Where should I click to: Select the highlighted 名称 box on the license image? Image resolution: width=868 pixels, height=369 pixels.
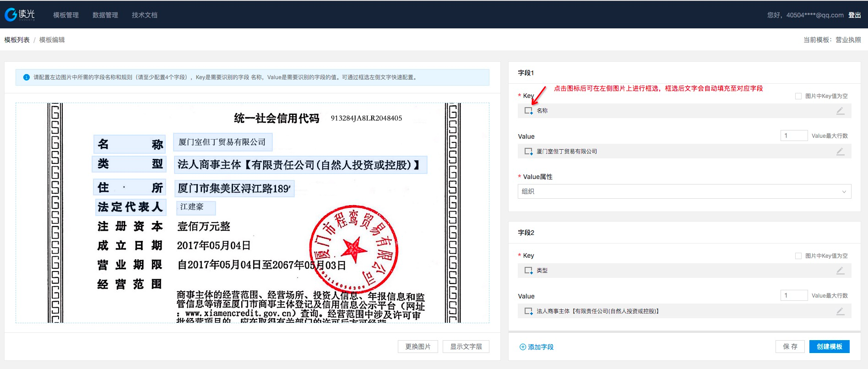tap(130, 144)
